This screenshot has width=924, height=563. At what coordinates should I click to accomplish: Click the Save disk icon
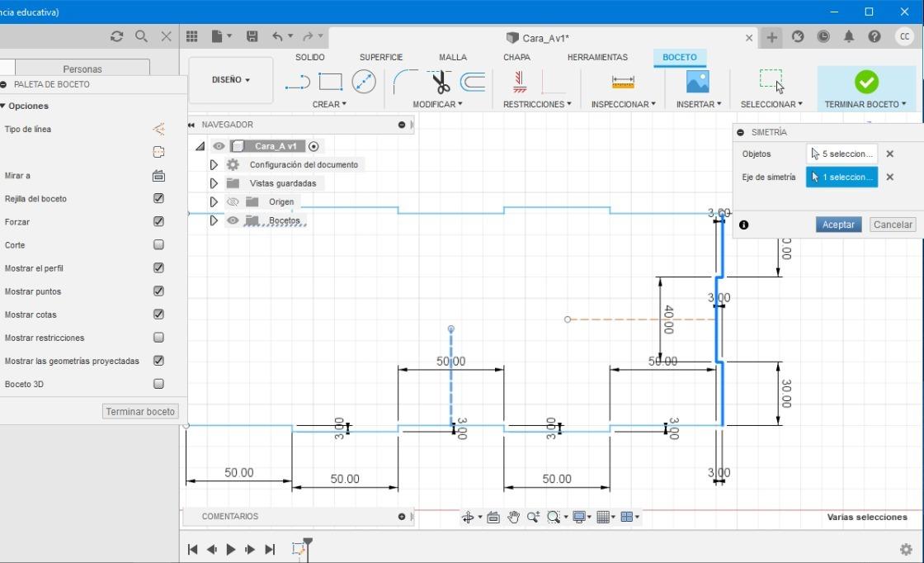pyautogui.click(x=252, y=36)
